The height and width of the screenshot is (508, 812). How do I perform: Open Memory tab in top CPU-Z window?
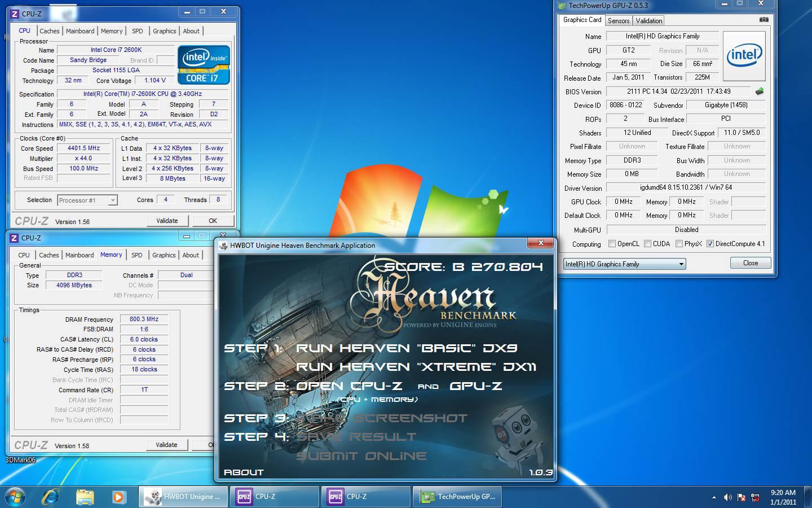tap(111, 31)
